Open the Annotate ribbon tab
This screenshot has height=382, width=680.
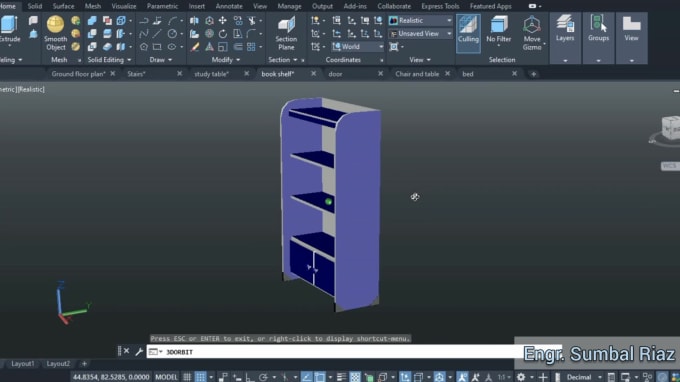pos(229,6)
